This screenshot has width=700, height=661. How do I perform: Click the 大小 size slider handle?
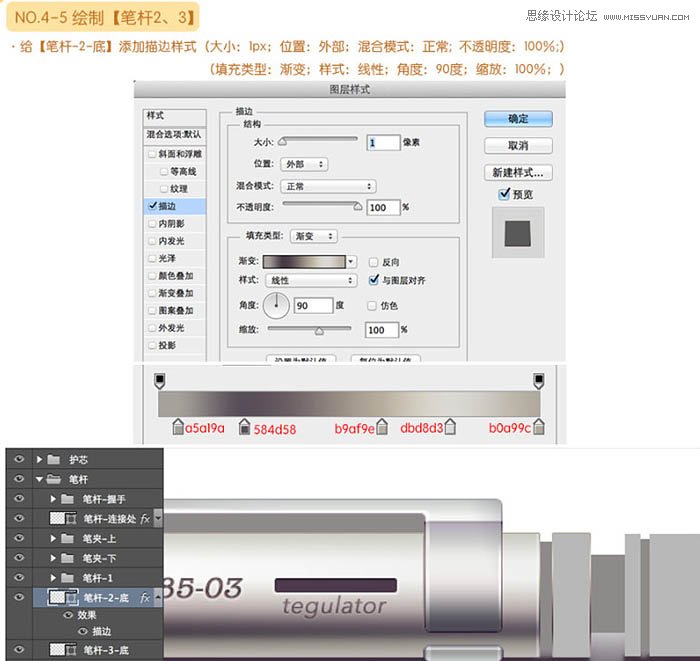coord(283,142)
